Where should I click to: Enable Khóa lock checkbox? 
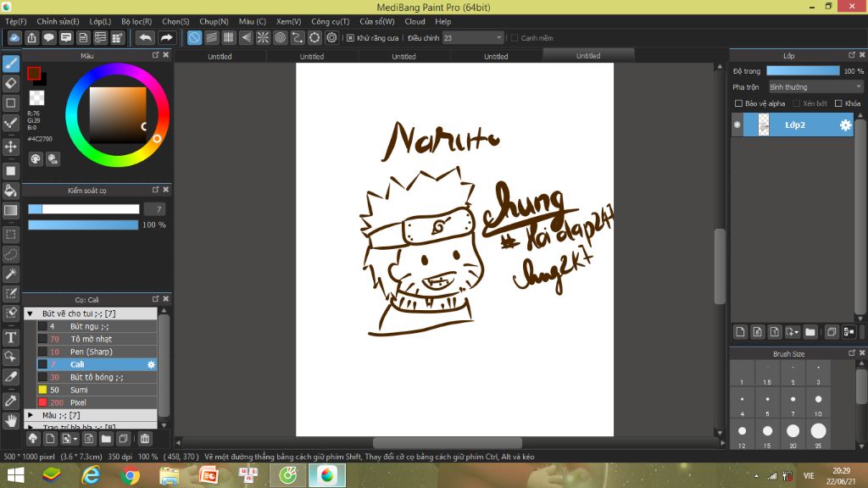click(838, 103)
